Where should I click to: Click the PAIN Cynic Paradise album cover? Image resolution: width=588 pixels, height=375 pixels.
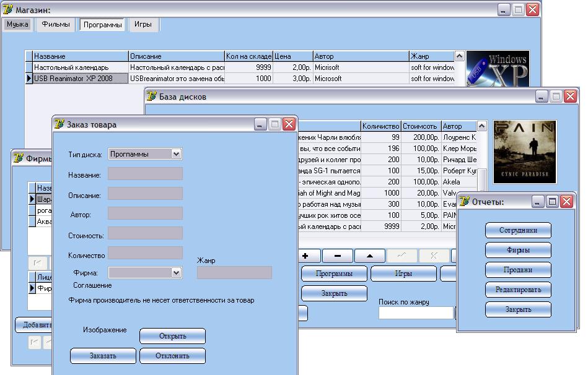(x=524, y=152)
